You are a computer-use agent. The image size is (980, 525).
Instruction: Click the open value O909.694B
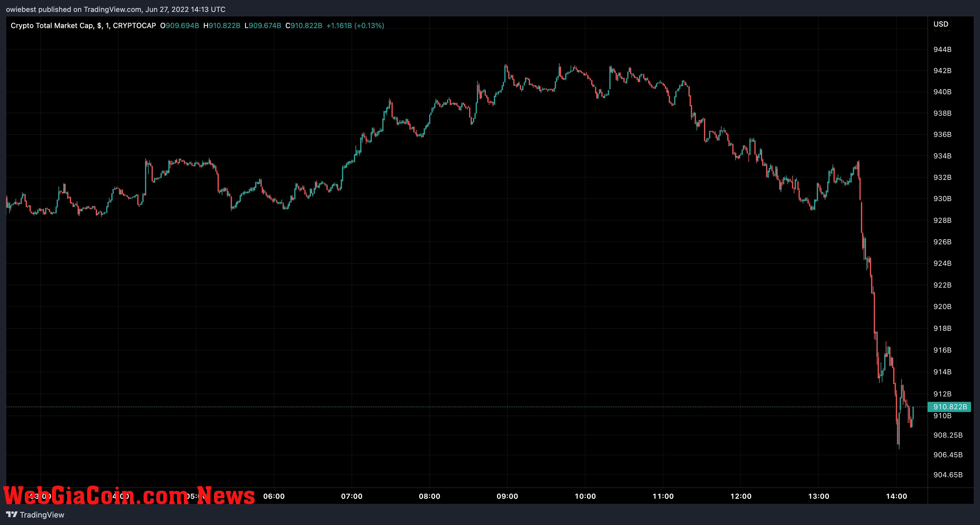pos(180,25)
